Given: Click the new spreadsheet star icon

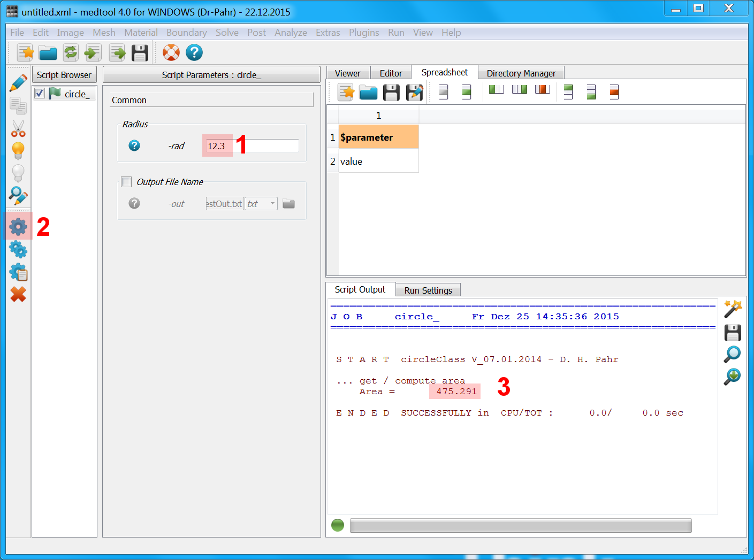Looking at the screenshot, I should tap(346, 93).
